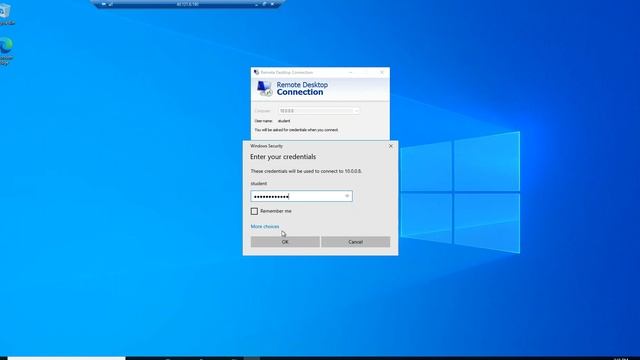Image resolution: width=640 pixels, height=360 pixels.
Task: Click the Remote Desktop computer logo image
Action: coord(264,88)
